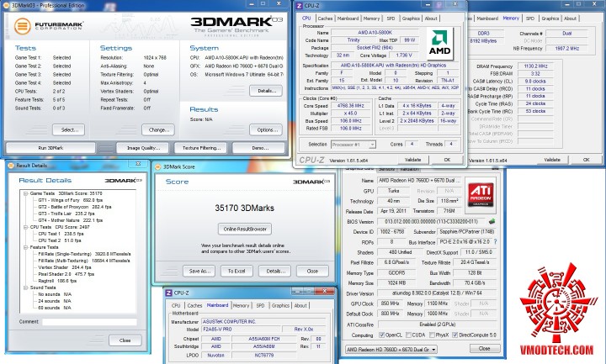Click the Online ResultBrowser button
This screenshot has width=606, height=364.
pyautogui.click(x=245, y=229)
